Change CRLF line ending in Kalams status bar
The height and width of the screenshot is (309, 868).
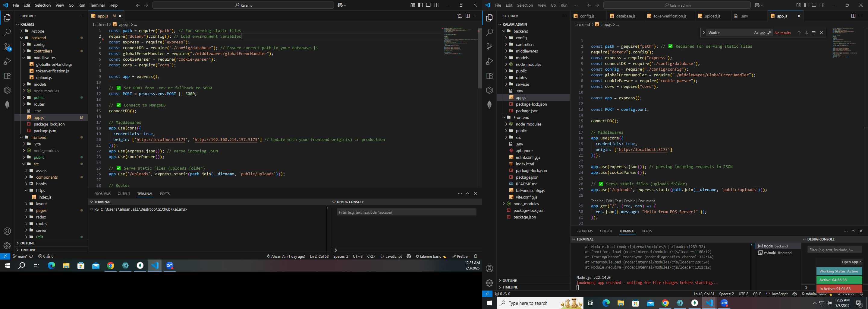tap(371, 256)
